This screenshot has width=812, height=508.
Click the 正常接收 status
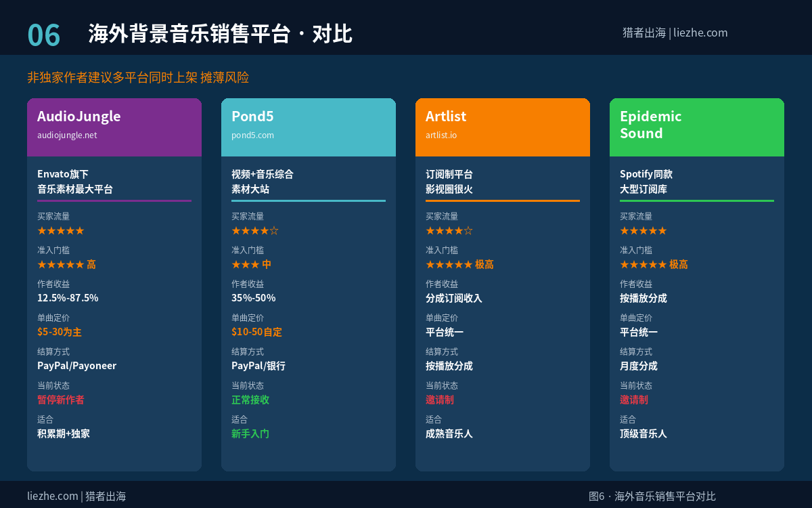pyautogui.click(x=250, y=400)
